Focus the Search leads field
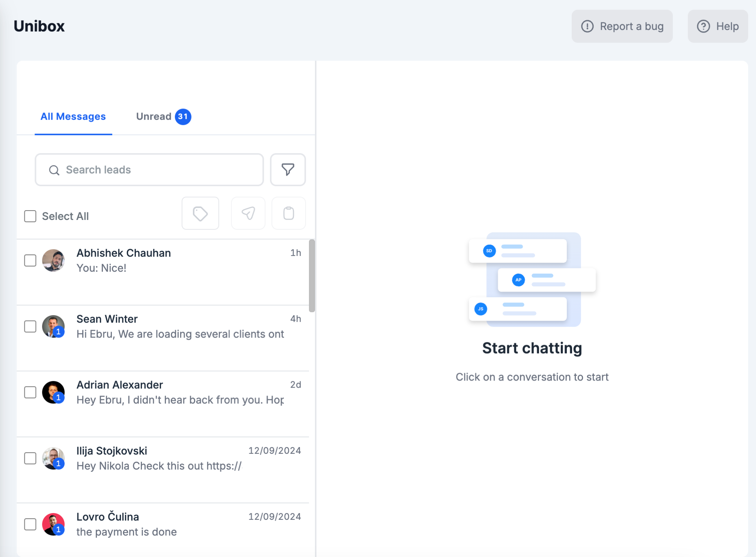Image resolution: width=756 pixels, height=557 pixels. [x=149, y=170]
